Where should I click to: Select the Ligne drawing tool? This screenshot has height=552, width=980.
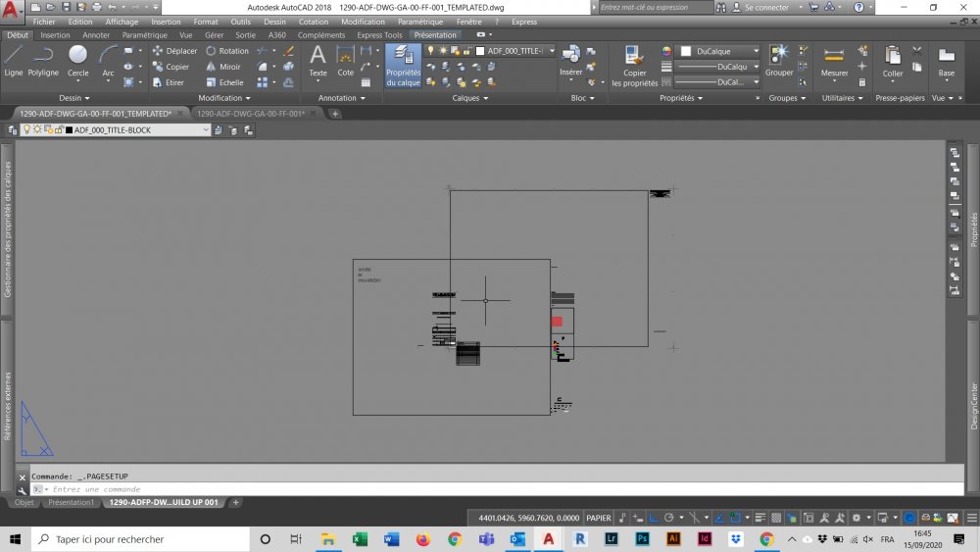pos(13,62)
